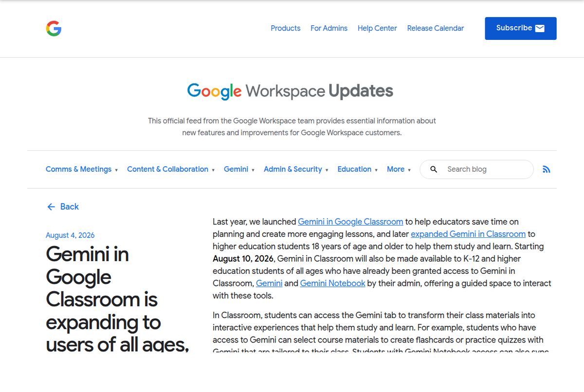Screen dimensions: 584x392
Task: Click the search magnifier icon
Action: (x=434, y=169)
